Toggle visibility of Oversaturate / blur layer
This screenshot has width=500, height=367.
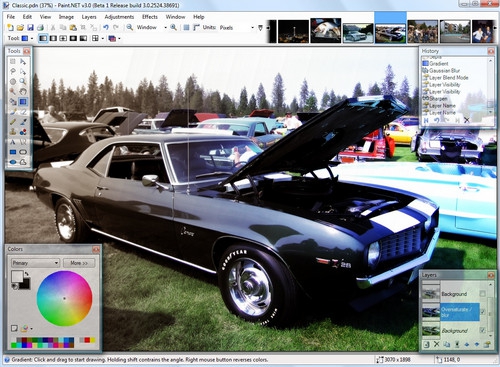[482, 312]
